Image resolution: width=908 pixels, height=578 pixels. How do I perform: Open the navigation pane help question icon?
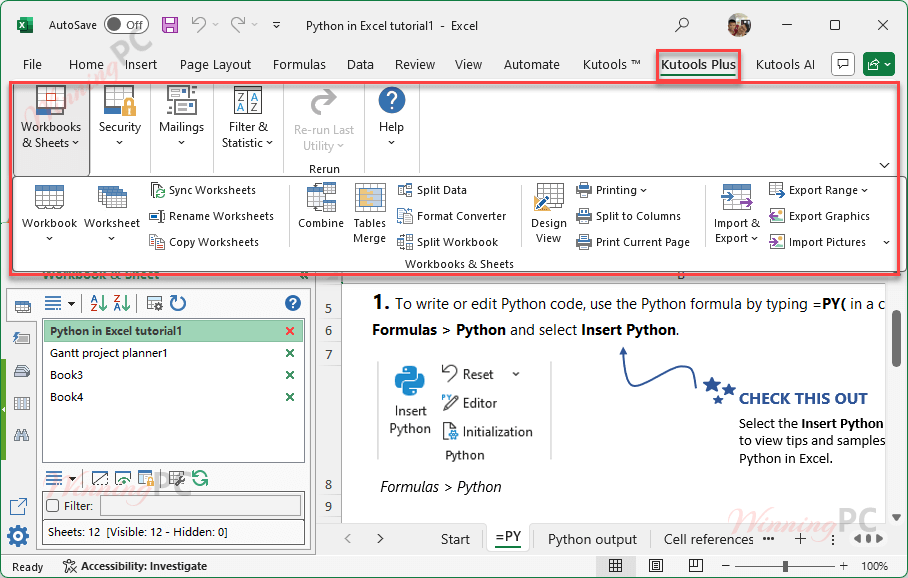[x=293, y=303]
